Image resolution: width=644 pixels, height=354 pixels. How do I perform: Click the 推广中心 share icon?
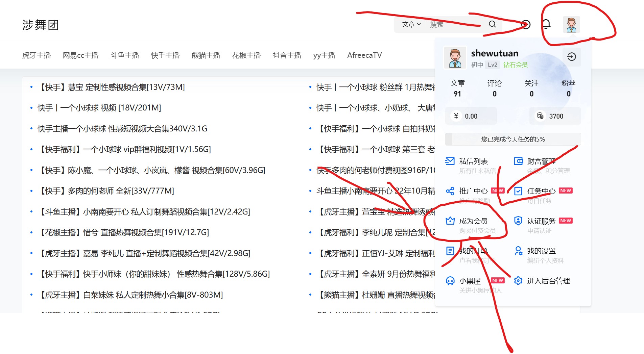(450, 191)
